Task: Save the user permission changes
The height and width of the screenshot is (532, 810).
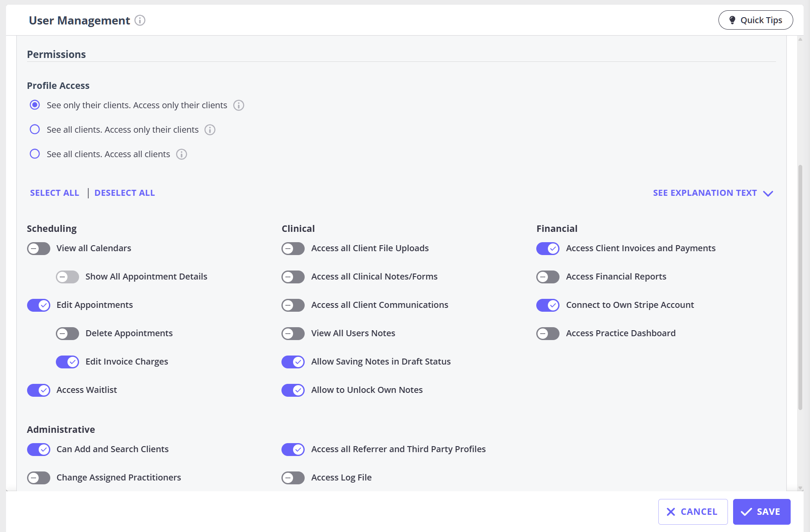Action: pyautogui.click(x=761, y=511)
